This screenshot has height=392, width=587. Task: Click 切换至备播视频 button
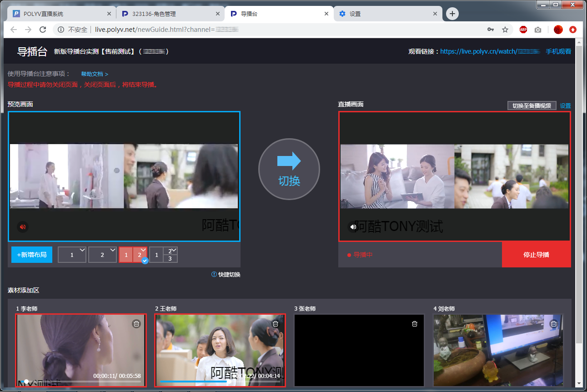click(x=532, y=106)
